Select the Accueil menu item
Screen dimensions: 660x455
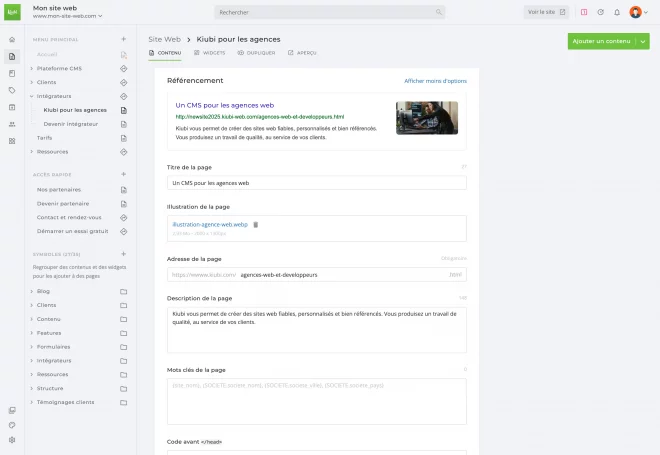(47, 54)
